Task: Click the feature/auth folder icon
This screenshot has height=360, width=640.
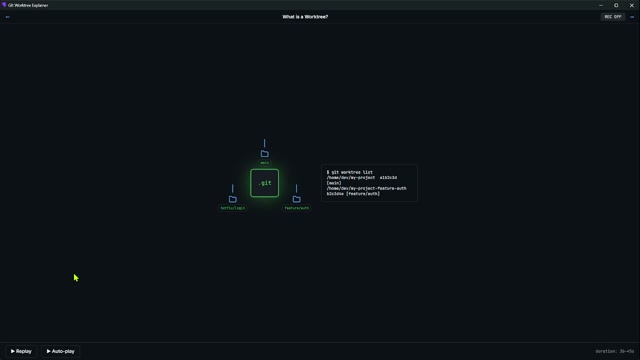Action: pyautogui.click(x=296, y=199)
